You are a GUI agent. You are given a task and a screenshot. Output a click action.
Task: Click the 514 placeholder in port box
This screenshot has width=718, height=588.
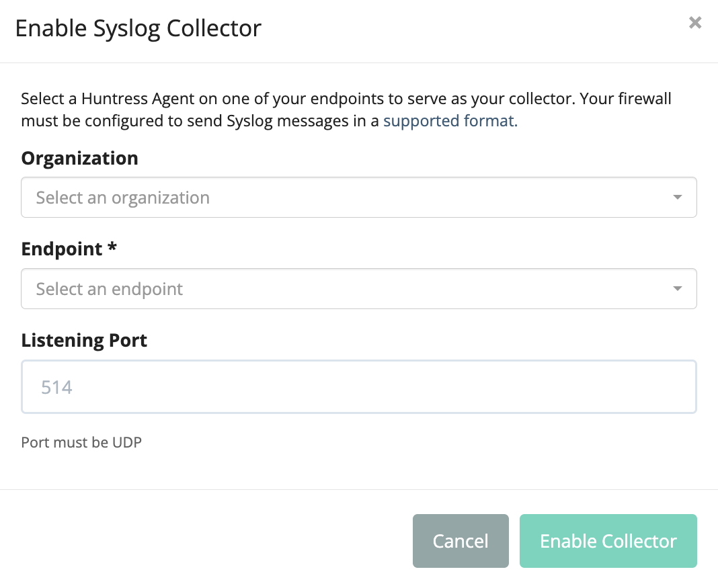[56, 388]
